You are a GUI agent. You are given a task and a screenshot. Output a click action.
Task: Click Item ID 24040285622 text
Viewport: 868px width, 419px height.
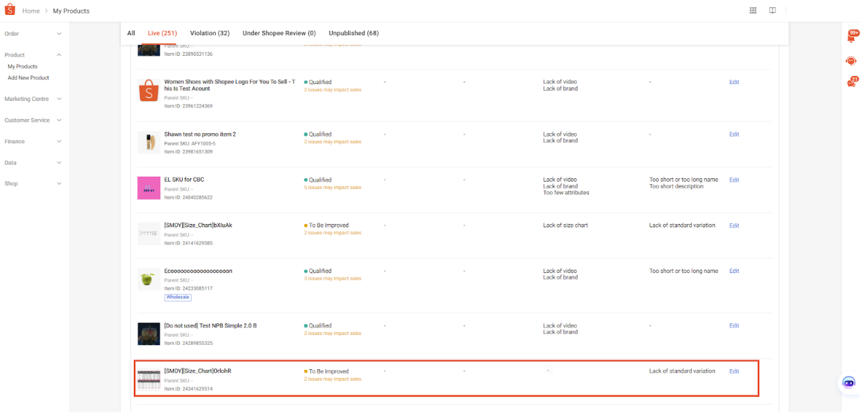point(188,198)
